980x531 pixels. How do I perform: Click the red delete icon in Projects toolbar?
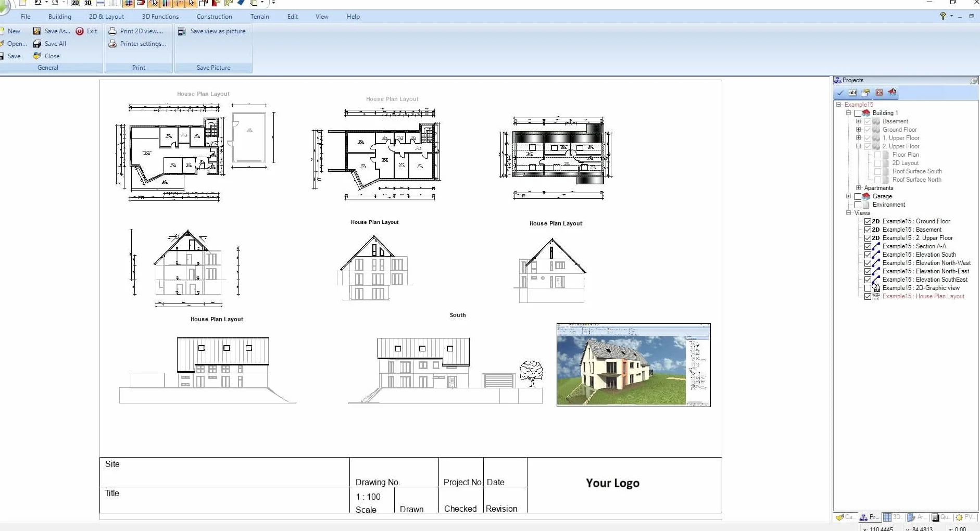pos(879,93)
